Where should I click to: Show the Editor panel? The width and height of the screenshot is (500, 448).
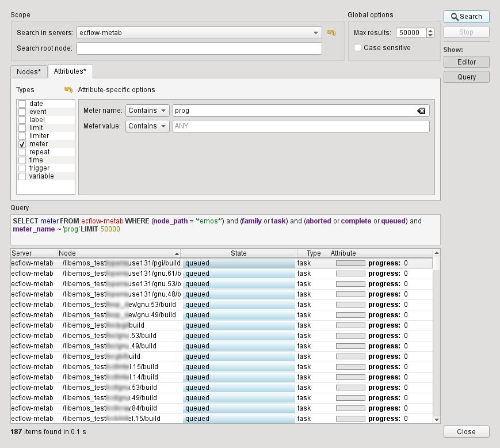[x=466, y=62]
